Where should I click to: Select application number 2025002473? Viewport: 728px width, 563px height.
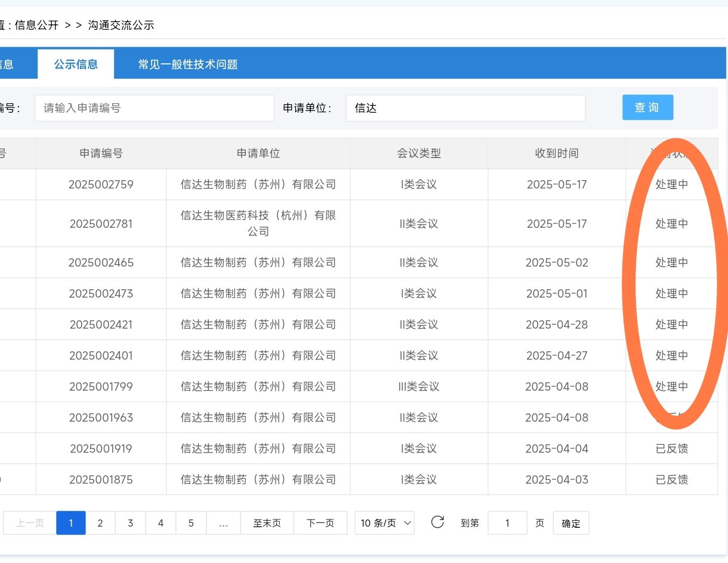(101, 293)
